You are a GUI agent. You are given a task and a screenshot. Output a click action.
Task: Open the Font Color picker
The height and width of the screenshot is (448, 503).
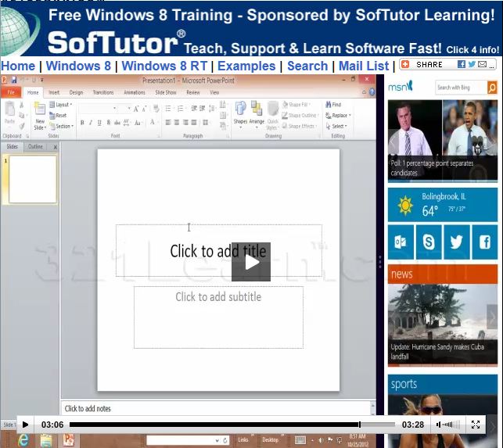point(153,123)
